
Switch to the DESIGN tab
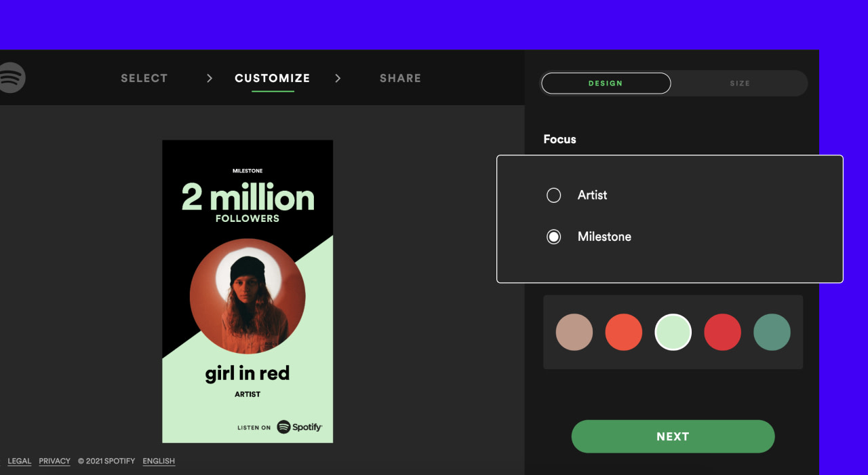[606, 83]
